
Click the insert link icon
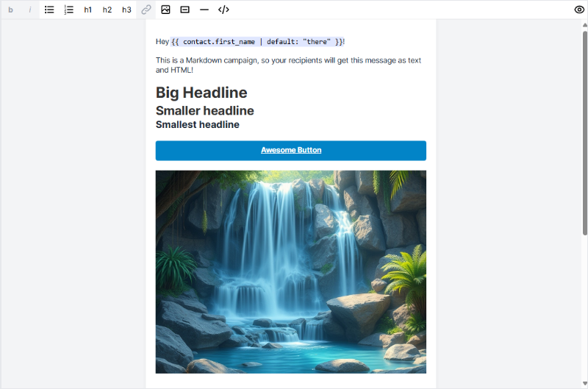[146, 10]
